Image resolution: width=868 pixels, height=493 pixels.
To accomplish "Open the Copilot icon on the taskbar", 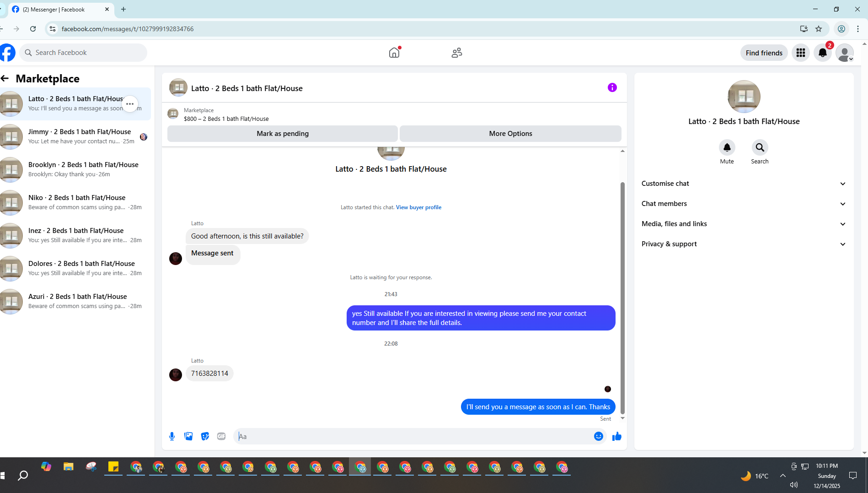I will 46,467.
